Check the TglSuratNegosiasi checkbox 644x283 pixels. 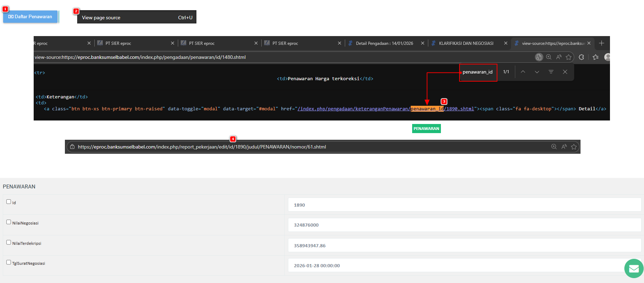click(9, 262)
